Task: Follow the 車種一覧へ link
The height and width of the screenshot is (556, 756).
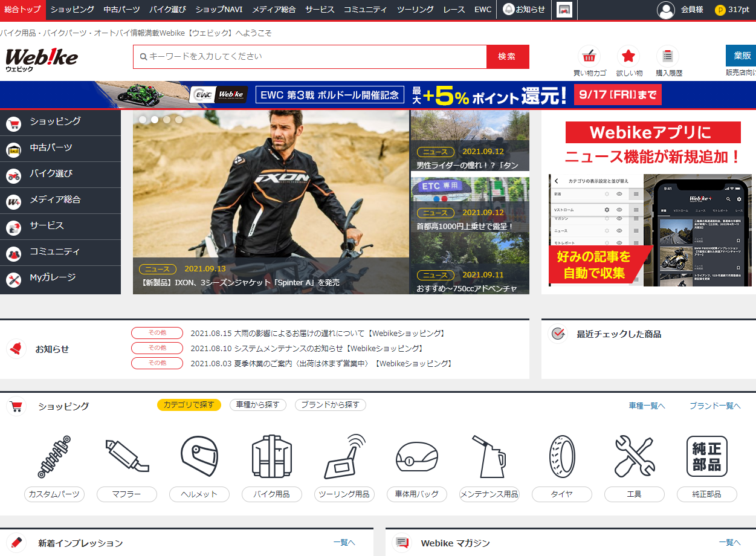Action: (x=647, y=406)
